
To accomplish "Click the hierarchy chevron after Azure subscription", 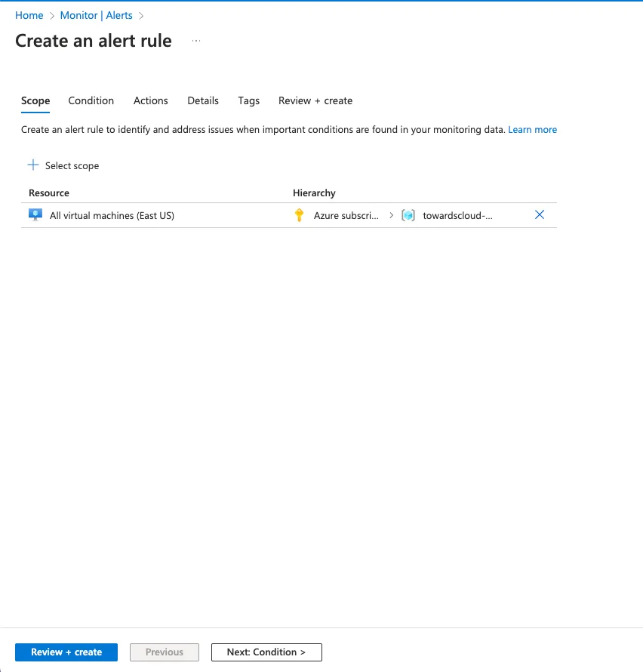I will tap(391, 215).
